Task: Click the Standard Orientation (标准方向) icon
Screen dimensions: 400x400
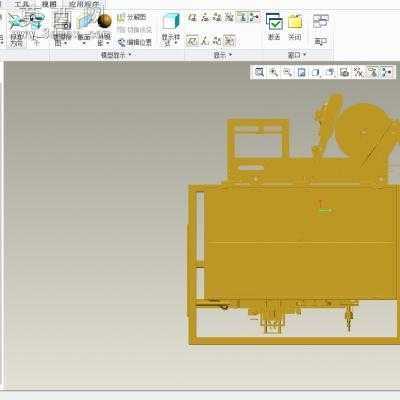Action: [16, 22]
